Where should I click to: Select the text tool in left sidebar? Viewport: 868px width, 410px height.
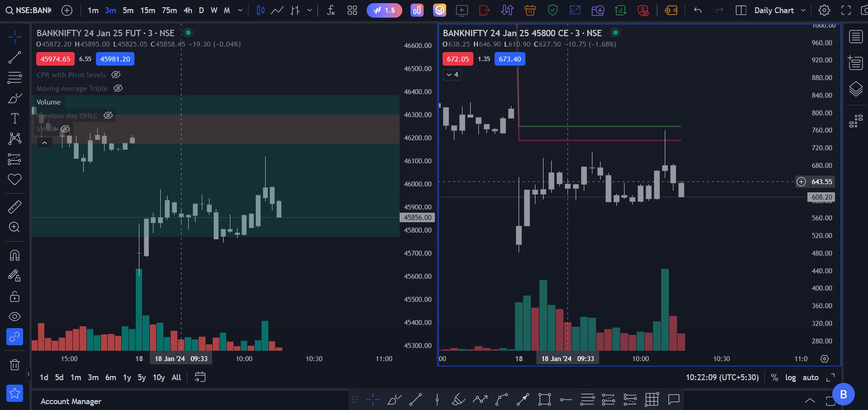(14, 119)
